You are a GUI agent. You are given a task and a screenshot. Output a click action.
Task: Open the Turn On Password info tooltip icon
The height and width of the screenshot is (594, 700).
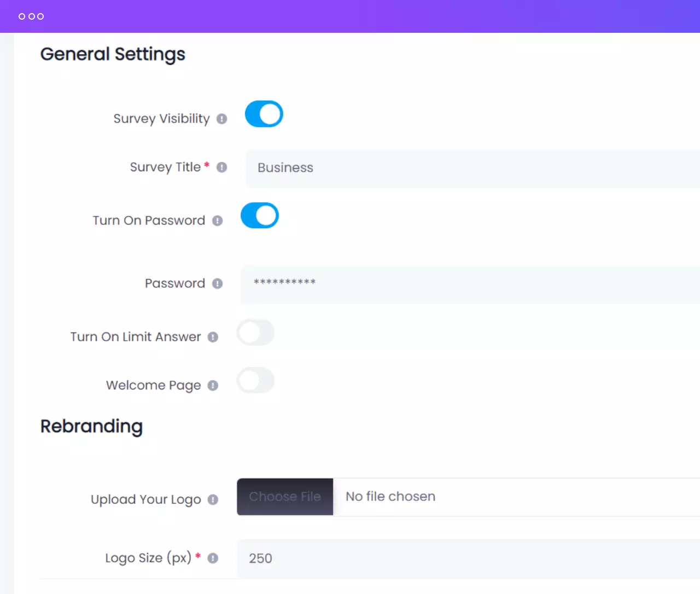point(217,221)
